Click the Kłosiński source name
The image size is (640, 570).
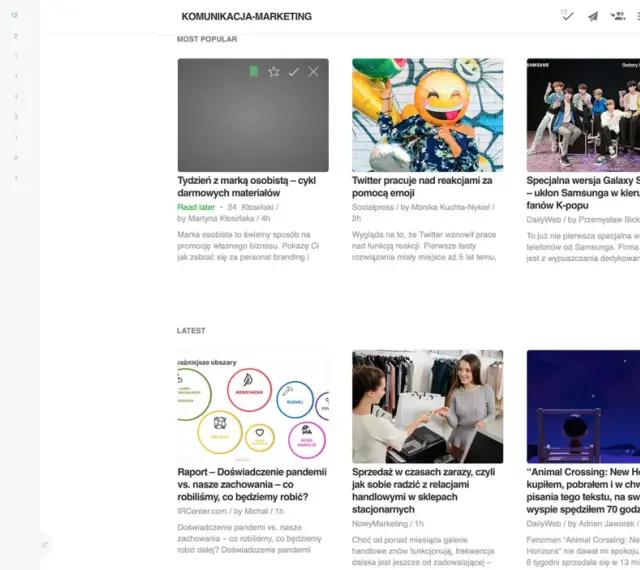coord(257,207)
